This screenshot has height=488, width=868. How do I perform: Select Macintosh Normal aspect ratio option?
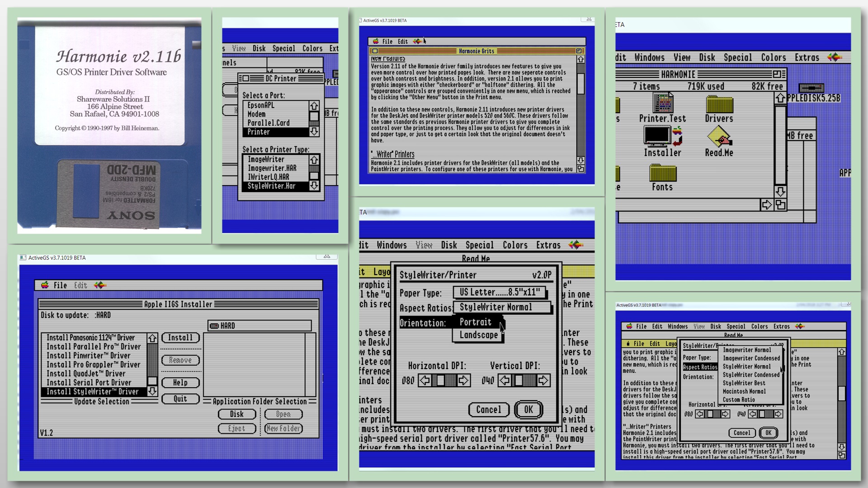tap(751, 391)
